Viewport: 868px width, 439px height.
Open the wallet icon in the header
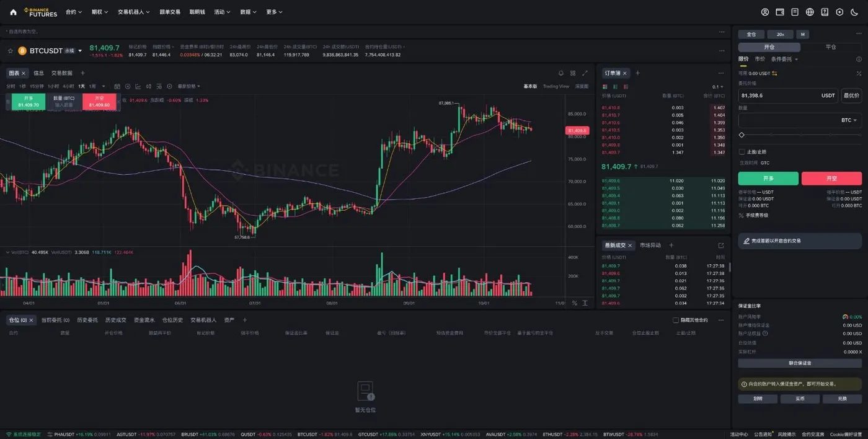pos(780,12)
